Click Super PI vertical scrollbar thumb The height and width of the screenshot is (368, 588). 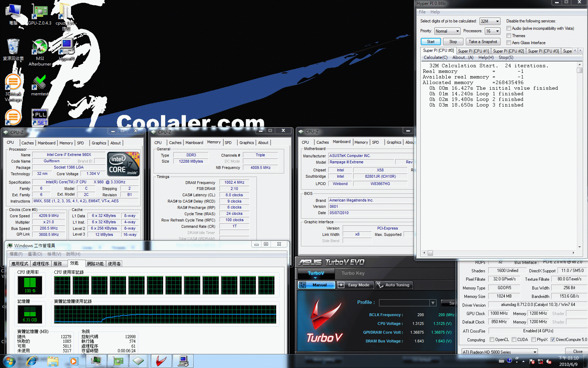tap(580, 70)
